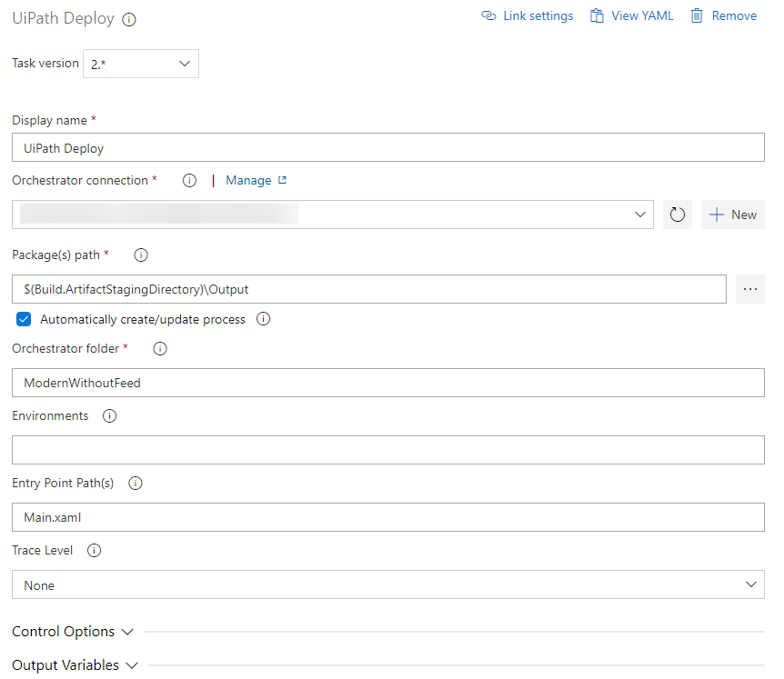Click external link icon next to Manage
The height and width of the screenshot is (679, 784).
[283, 180]
